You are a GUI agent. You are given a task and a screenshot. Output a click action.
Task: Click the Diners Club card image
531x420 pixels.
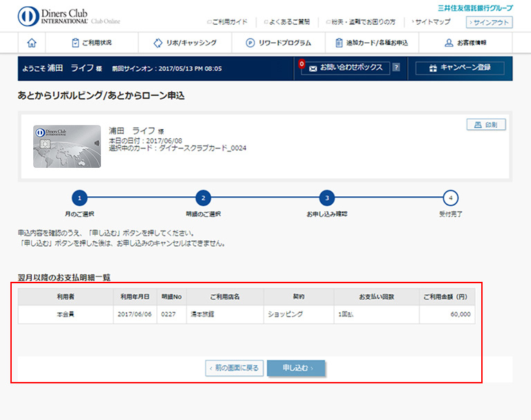tap(67, 146)
